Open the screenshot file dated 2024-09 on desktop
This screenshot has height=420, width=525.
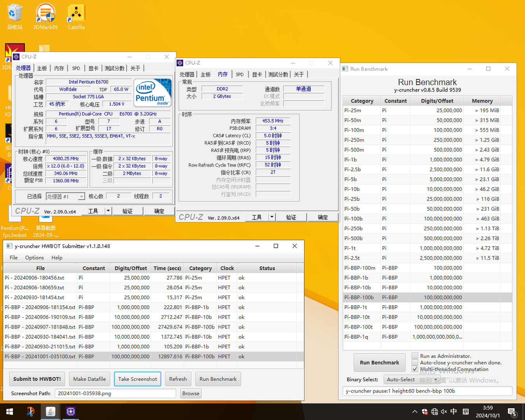pos(45,222)
